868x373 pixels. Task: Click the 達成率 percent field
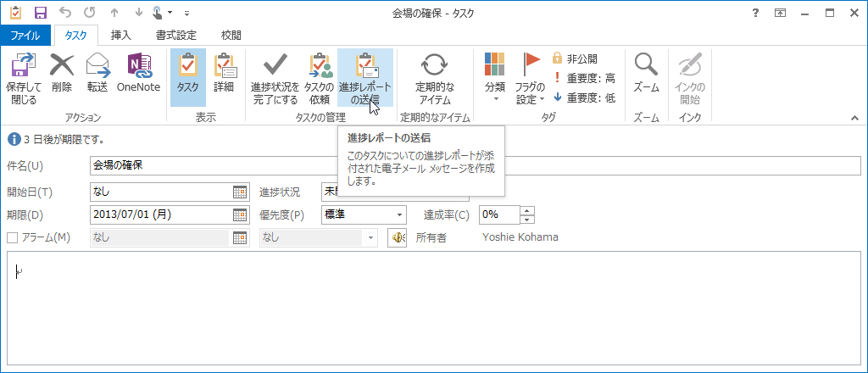pyautogui.click(x=499, y=214)
